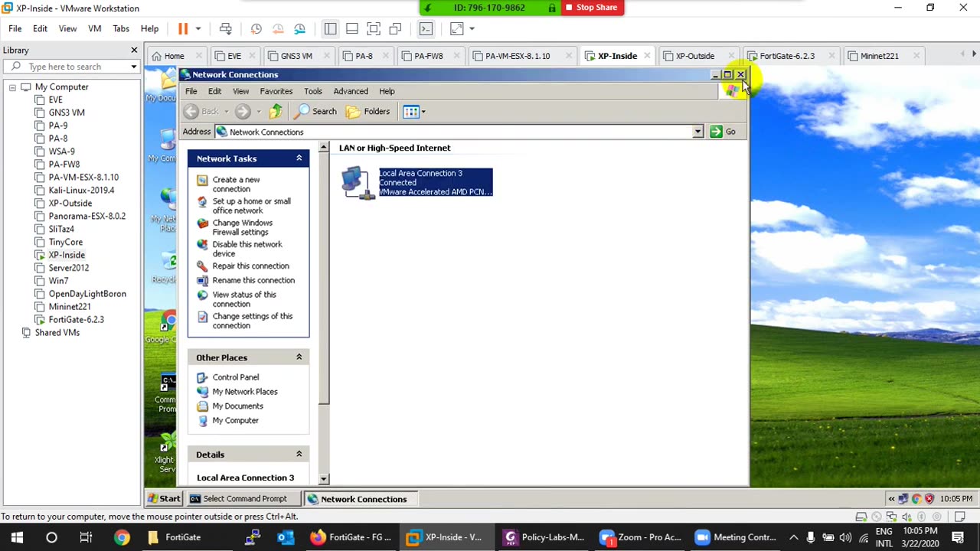
Task: Switch to the FortiGate-6.2.3 tab
Action: click(787, 56)
